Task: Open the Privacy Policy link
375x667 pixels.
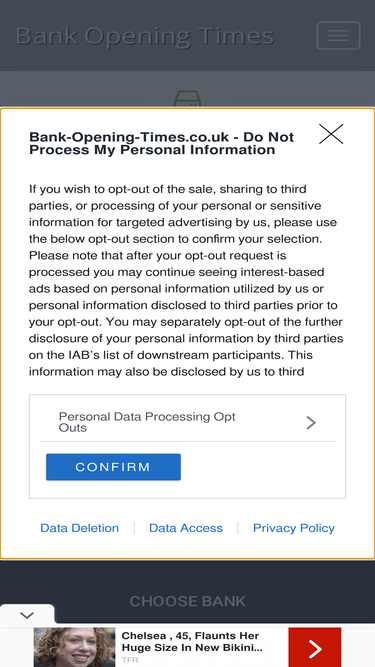Action: (294, 528)
